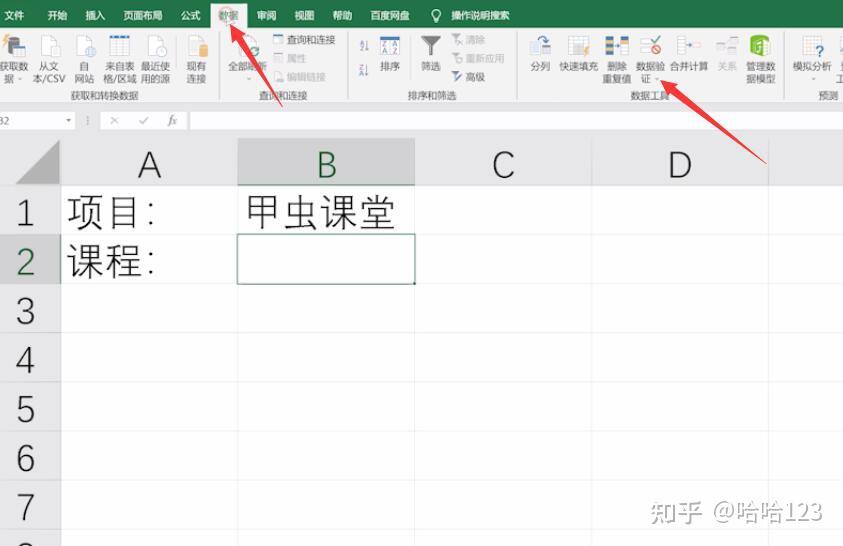Open the 文件 (File) tab

pyautogui.click(x=14, y=15)
